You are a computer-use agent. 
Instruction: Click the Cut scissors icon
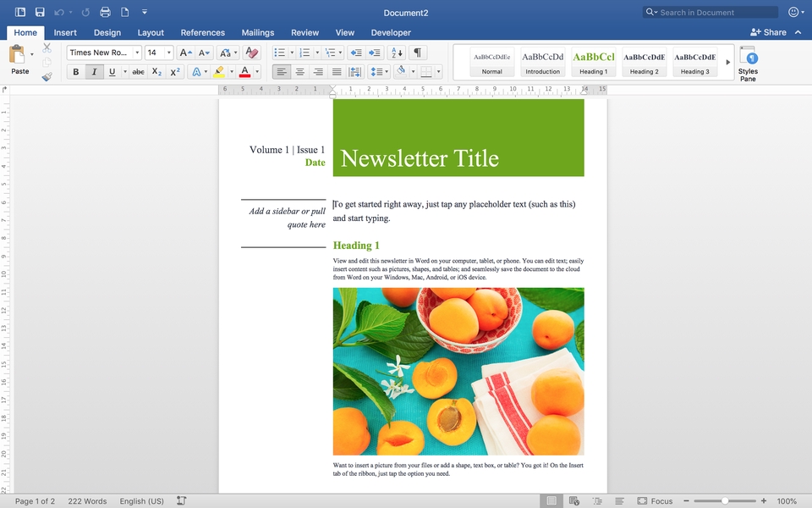(47, 47)
